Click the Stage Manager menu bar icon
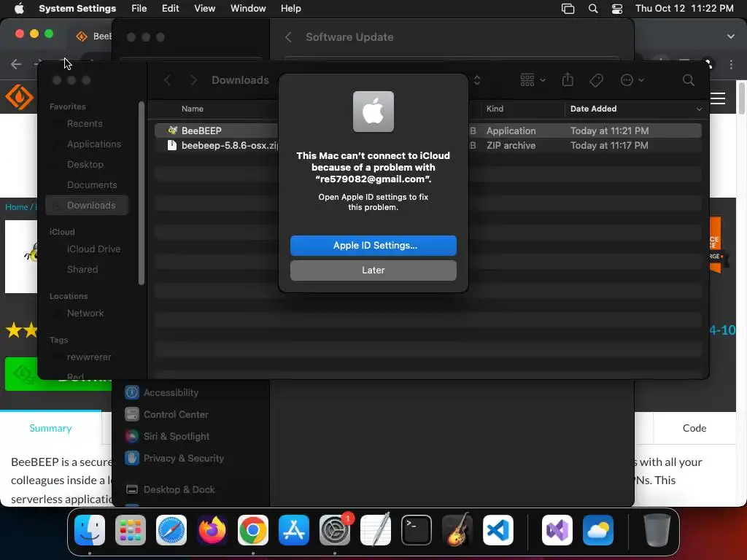747x560 pixels. pyautogui.click(x=568, y=9)
